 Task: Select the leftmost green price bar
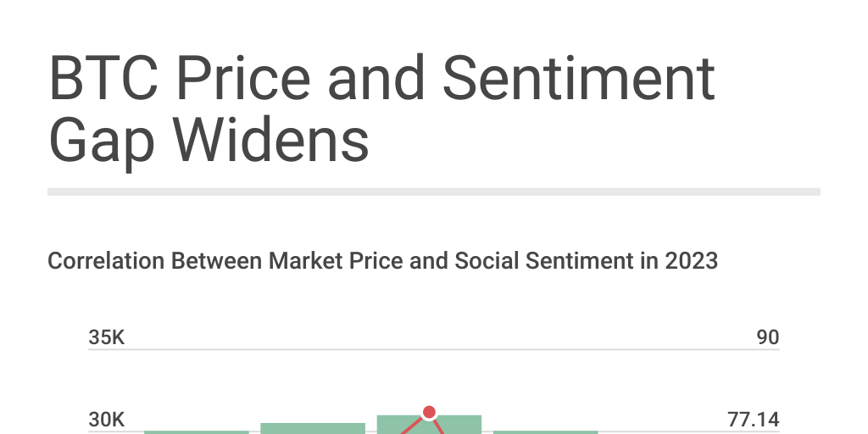[197, 432]
